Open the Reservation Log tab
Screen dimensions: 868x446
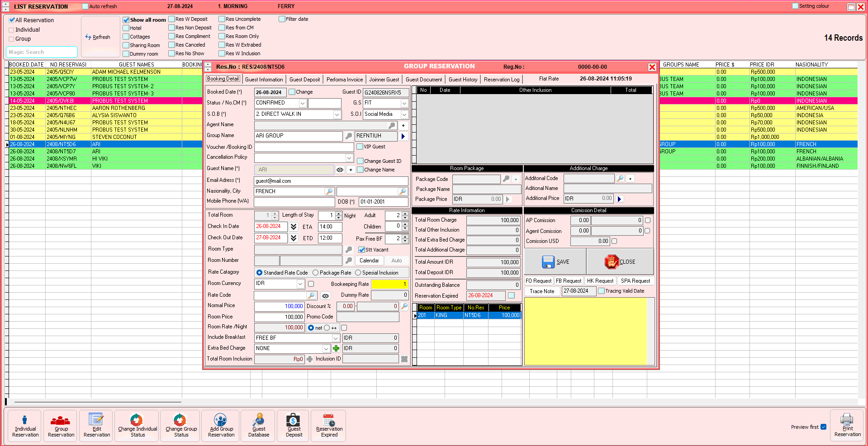[x=501, y=80]
